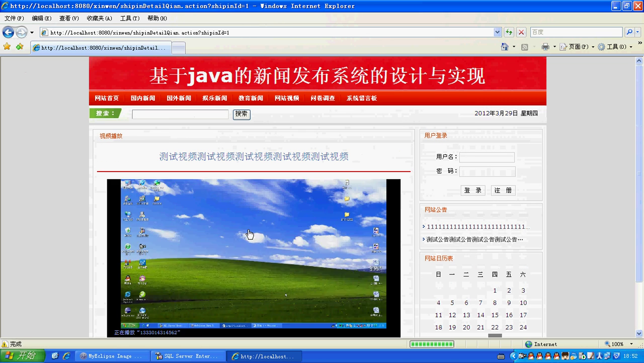The height and width of the screenshot is (363, 644).
Task: Open the 娱乐新闻 navigation link
Action: [215, 98]
